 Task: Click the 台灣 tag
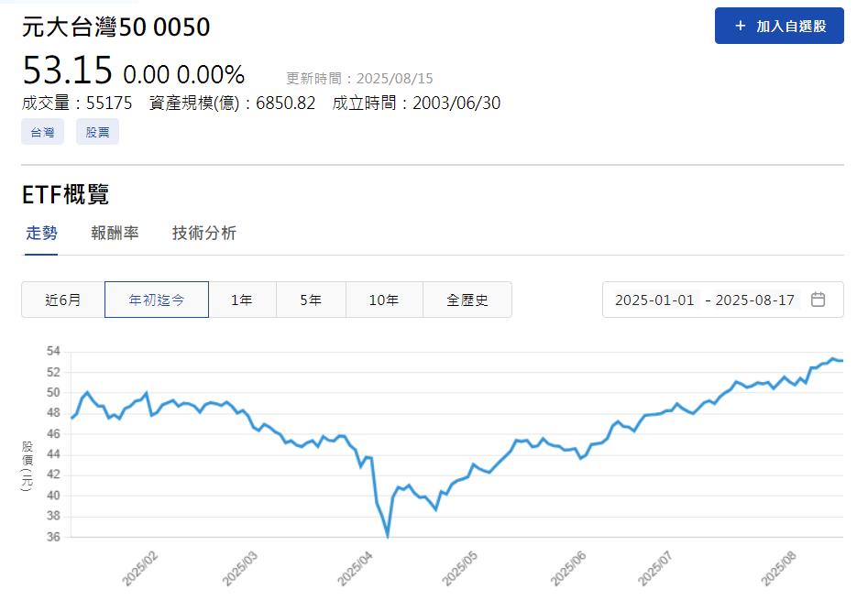[x=43, y=132]
